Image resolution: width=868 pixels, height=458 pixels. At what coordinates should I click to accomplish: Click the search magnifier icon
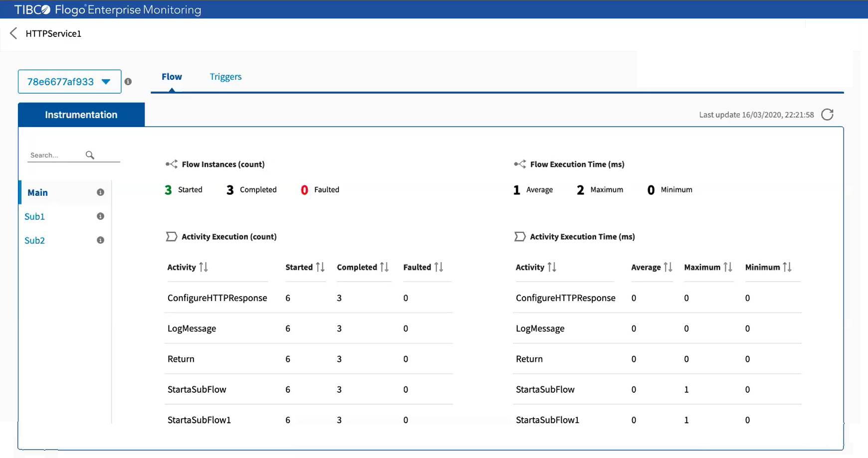click(90, 155)
